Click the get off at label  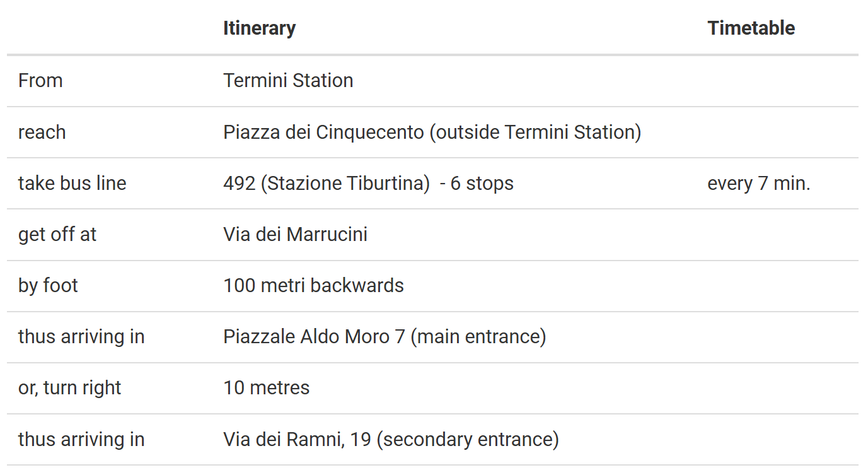click(57, 235)
